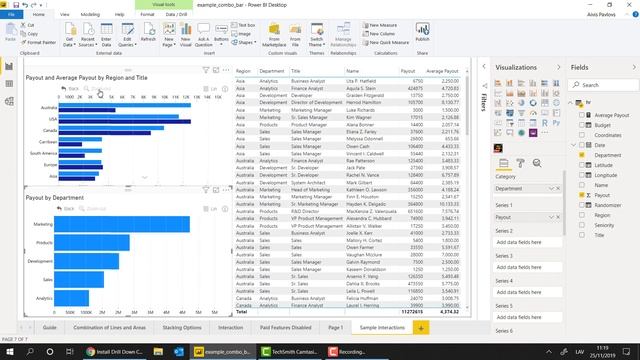Viewport: 640px width, 360px height.
Task: Check the Seniority field
Action: click(582, 225)
